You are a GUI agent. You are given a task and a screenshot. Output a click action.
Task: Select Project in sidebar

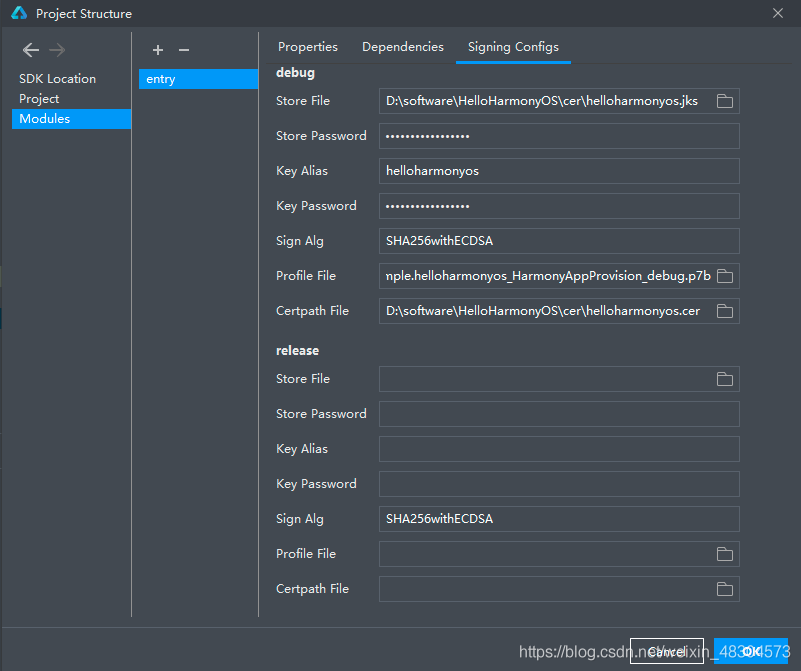coord(71,99)
